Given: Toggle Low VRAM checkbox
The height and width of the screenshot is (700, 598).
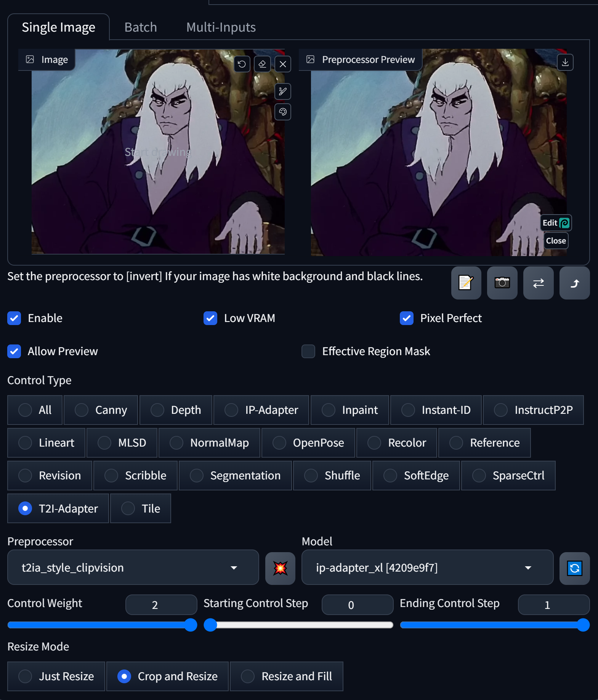Looking at the screenshot, I should pos(210,318).
